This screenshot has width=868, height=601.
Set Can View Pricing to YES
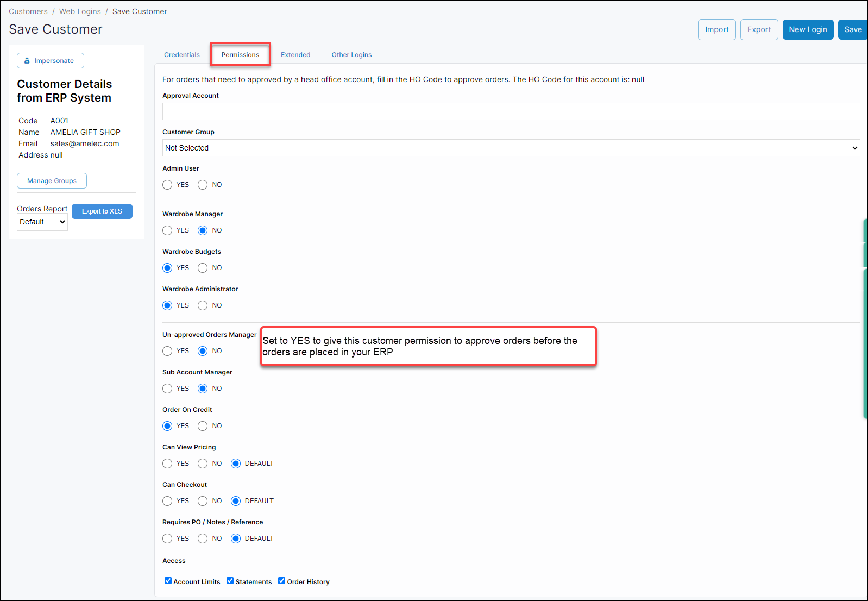tap(167, 464)
